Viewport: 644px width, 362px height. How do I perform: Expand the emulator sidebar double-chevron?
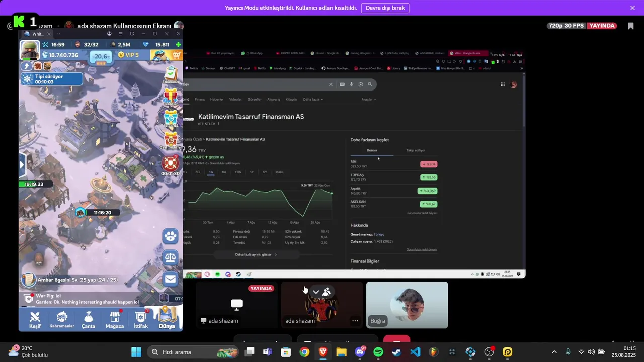coord(178,34)
